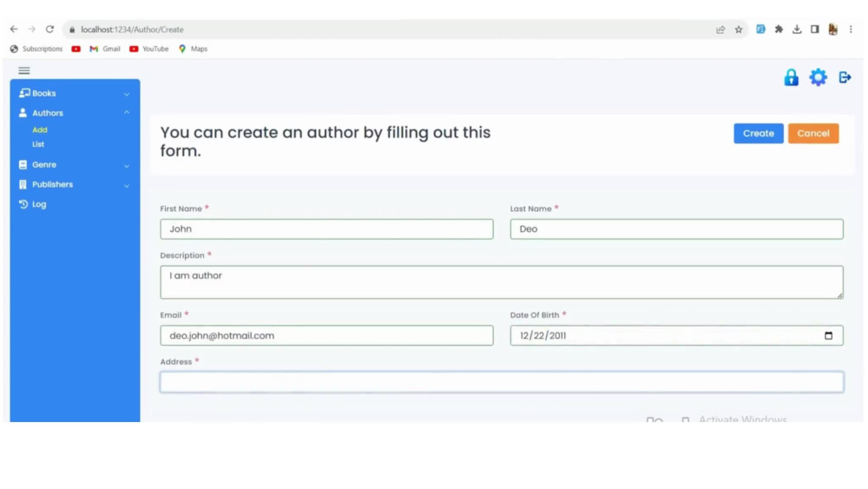This screenshot has width=868, height=489.
Task: Click into the Description textarea
Action: (x=502, y=282)
